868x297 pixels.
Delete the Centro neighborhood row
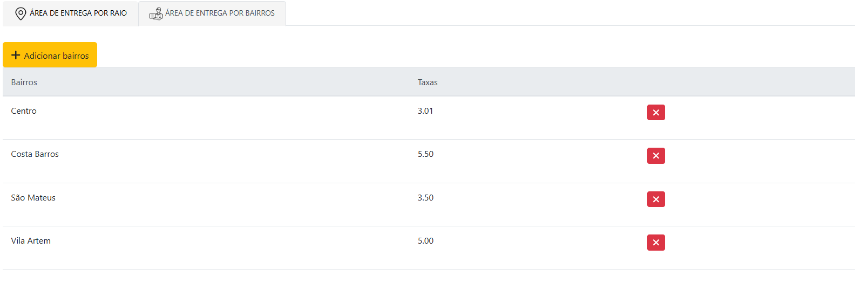pos(656,113)
